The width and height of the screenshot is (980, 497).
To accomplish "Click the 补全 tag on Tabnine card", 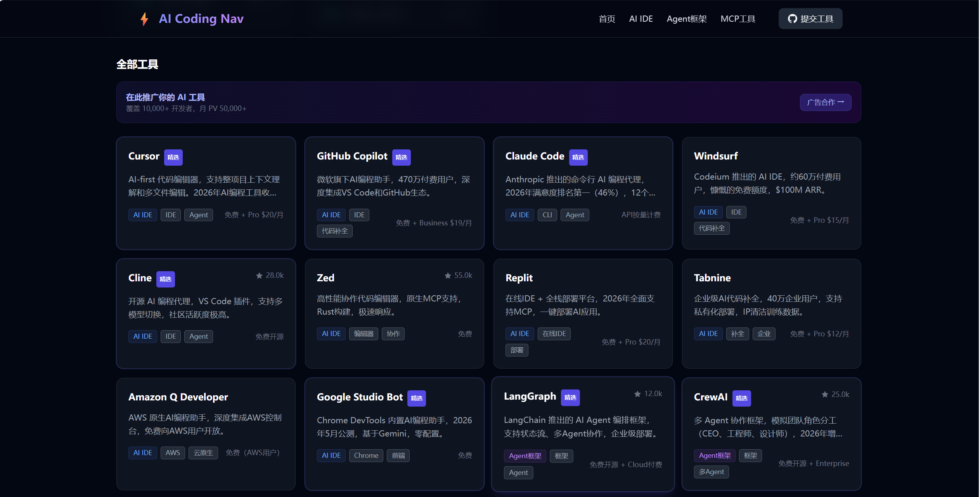I will pyautogui.click(x=738, y=334).
